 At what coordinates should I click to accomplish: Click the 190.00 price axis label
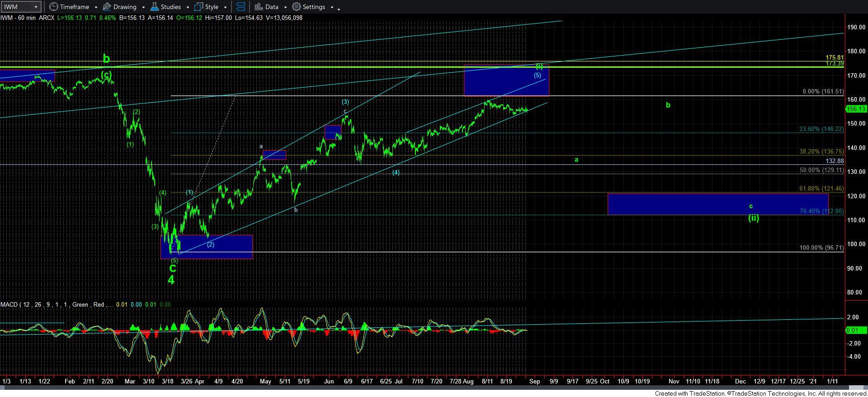[857, 28]
